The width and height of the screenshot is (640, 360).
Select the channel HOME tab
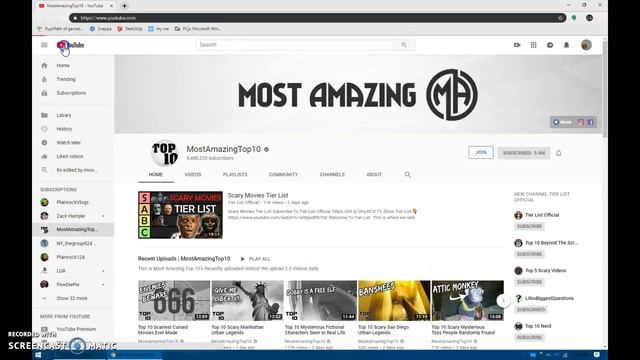pyautogui.click(x=156, y=174)
